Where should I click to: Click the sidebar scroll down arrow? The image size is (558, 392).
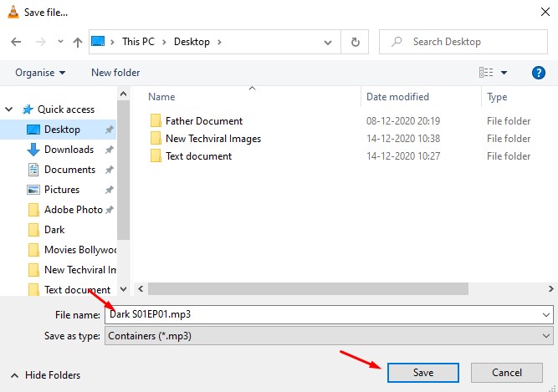[x=124, y=289]
